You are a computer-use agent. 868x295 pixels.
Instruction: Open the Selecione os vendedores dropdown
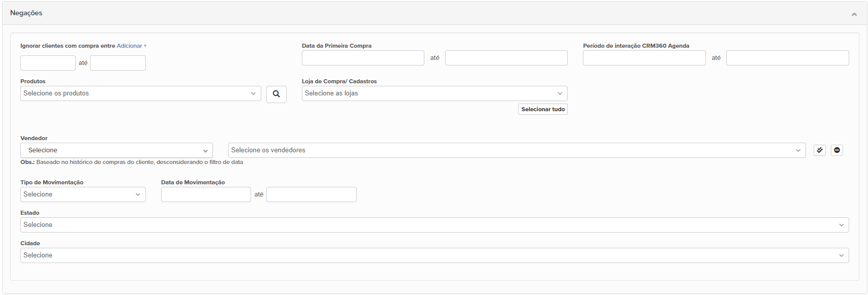(517, 150)
